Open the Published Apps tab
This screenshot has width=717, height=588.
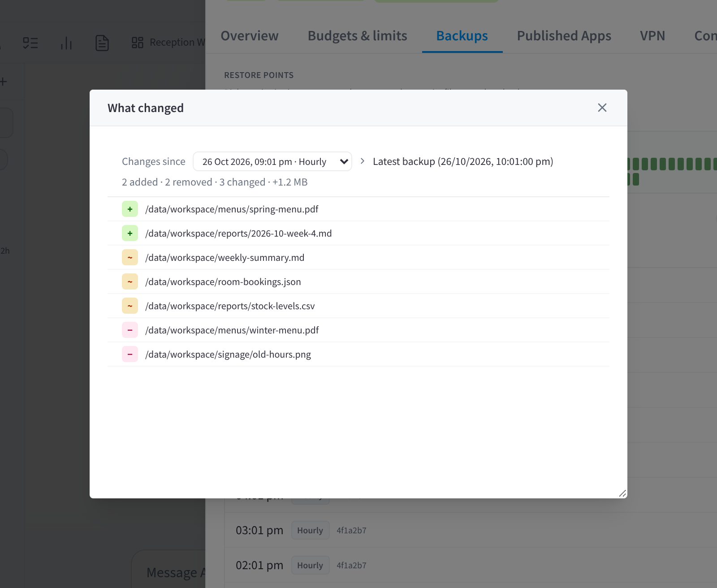click(x=564, y=36)
